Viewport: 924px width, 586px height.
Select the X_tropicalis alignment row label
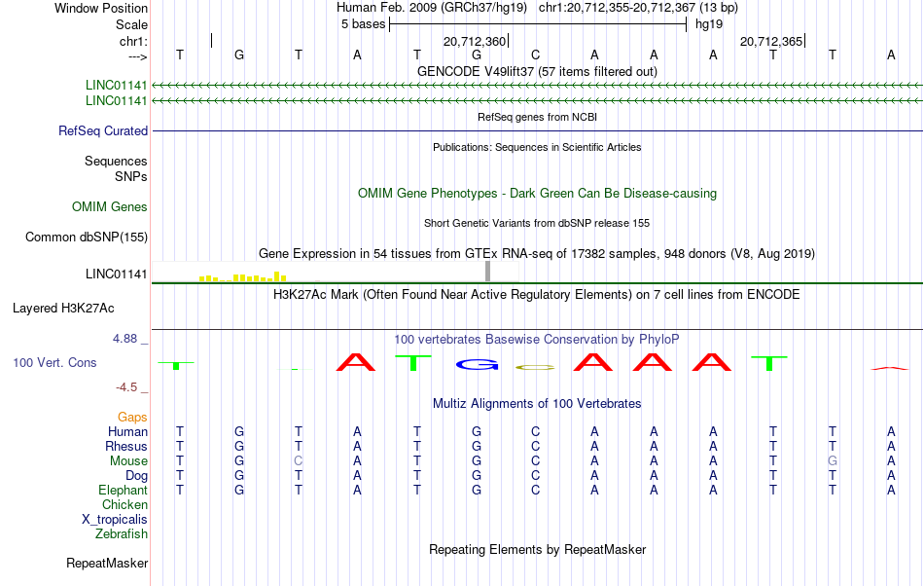[115, 520]
